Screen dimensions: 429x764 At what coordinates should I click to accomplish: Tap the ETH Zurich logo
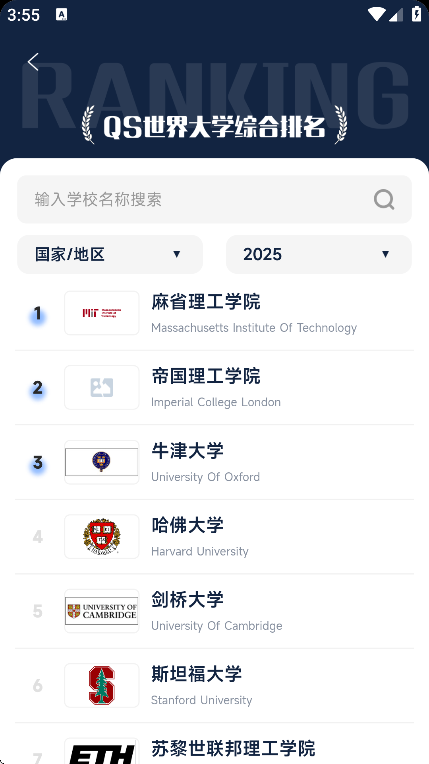(x=102, y=751)
